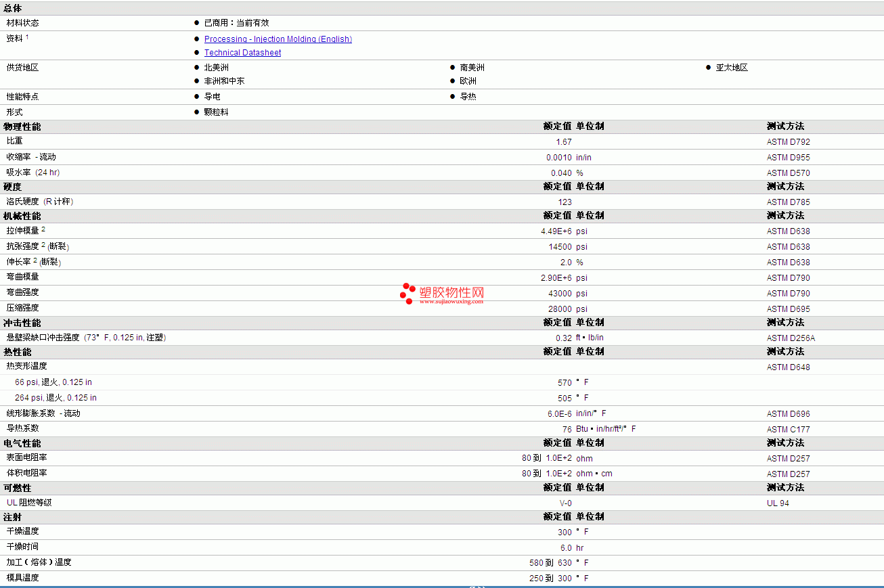Viewport: 884px width, 588px height.
Task: Select the ASTM D256A test method cell
Action: (791, 338)
